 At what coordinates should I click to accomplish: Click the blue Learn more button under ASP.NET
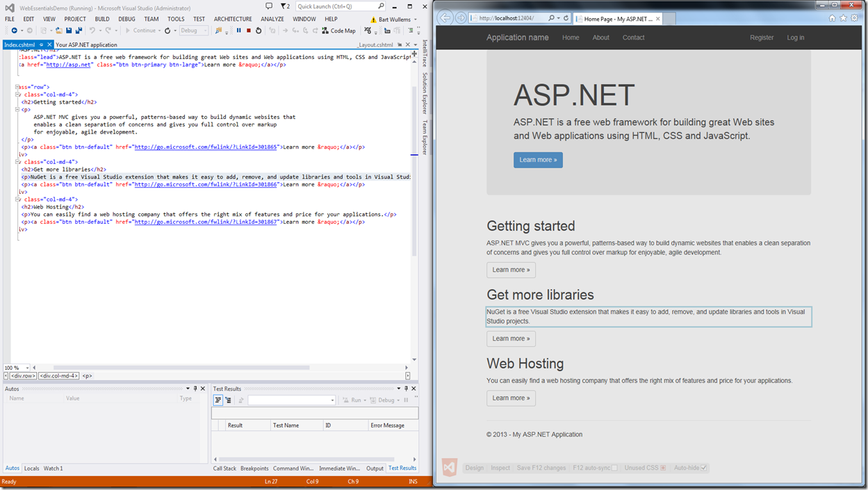(538, 160)
